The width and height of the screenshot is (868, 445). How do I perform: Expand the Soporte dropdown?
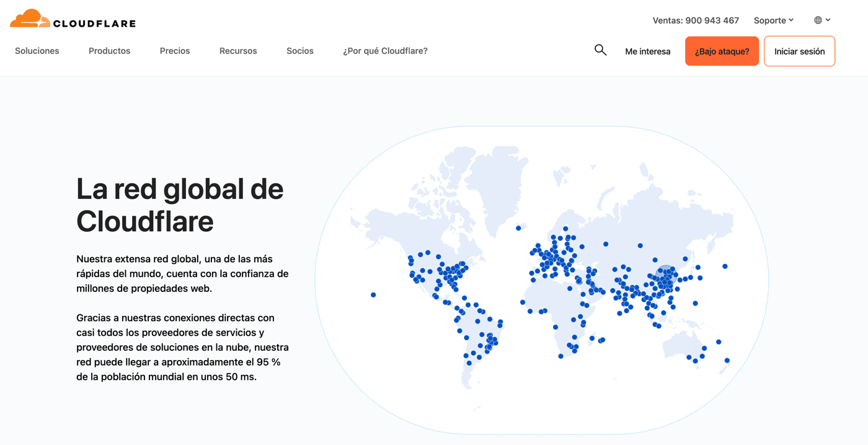773,20
